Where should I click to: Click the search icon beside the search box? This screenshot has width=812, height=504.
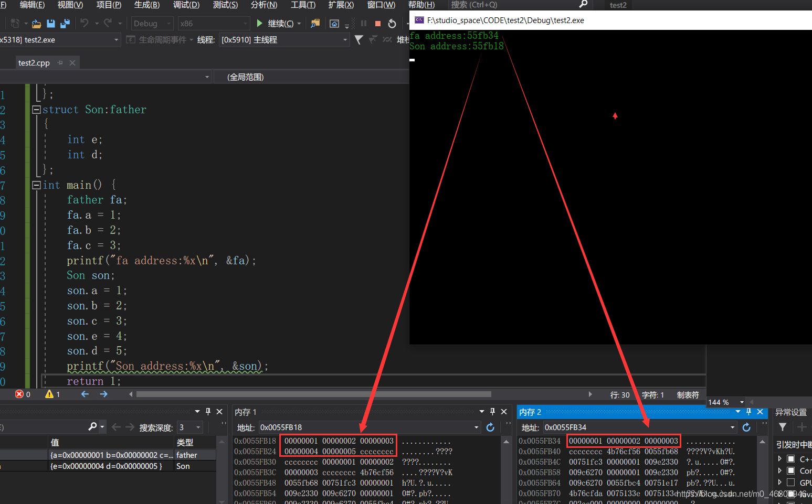[583, 5]
